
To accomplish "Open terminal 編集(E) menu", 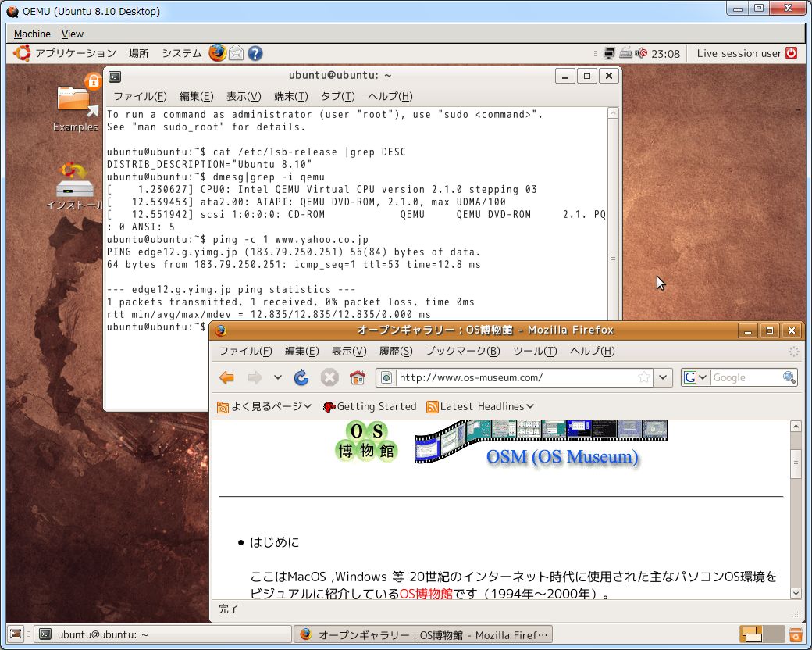I will (x=196, y=96).
